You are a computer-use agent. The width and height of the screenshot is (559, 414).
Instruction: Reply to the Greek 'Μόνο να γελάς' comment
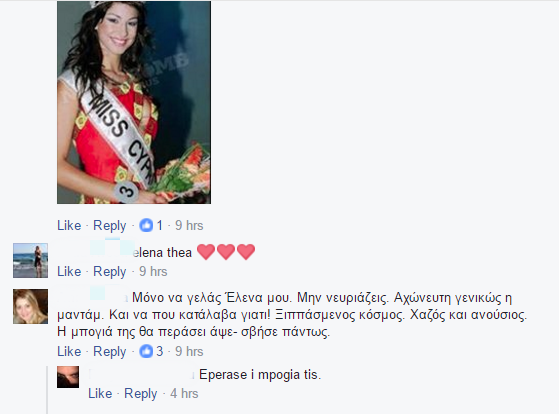[x=110, y=352]
